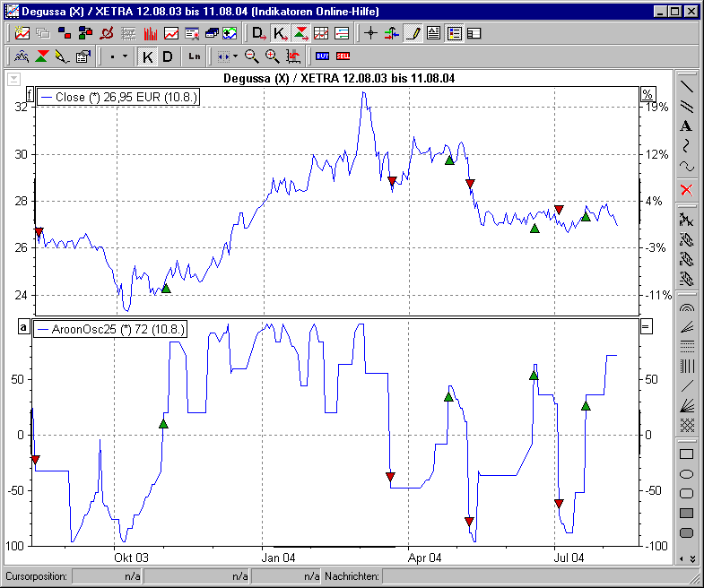Click the percent scale button on price chart
Image resolution: width=704 pixels, height=588 pixels.
[647, 95]
